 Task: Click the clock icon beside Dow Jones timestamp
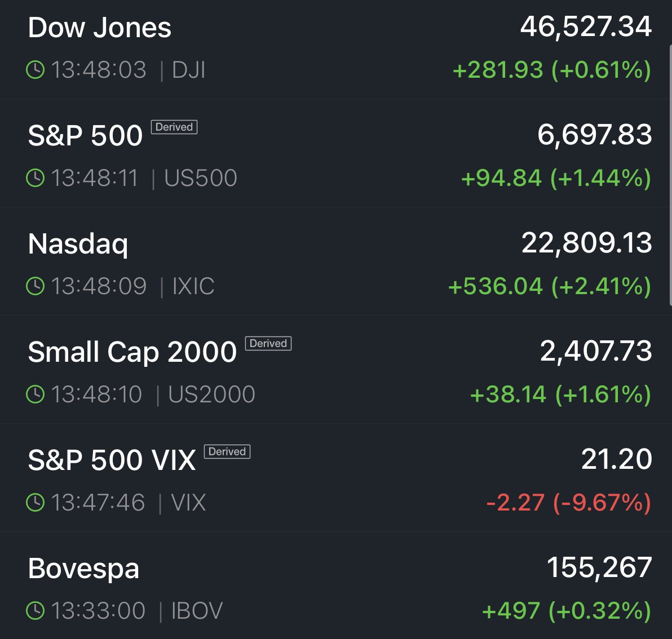point(36,70)
